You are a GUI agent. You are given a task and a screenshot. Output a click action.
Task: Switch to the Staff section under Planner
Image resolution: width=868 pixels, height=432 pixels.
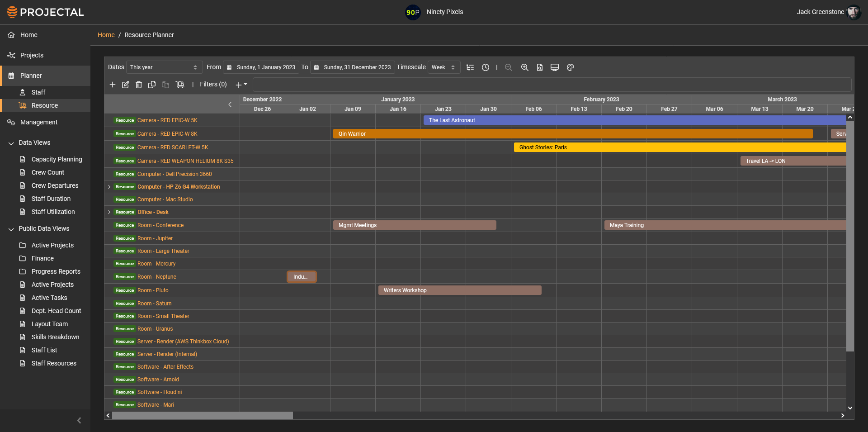pyautogui.click(x=38, y=92)
